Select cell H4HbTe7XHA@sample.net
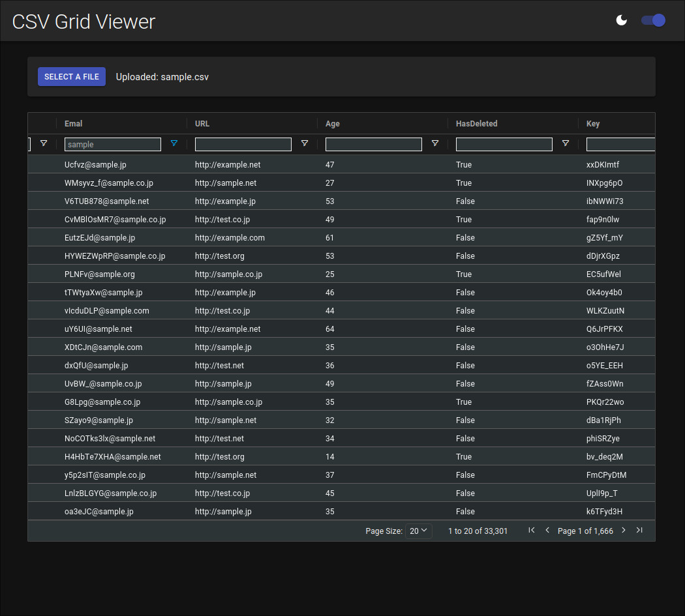This screenshot has height=616, width=685. [x=113, y=457]
